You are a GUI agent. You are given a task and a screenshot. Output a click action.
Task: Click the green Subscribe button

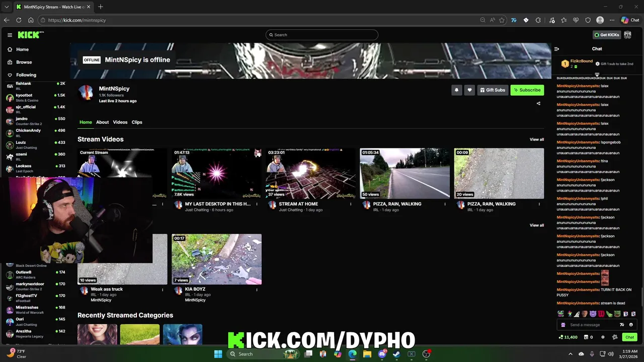527,90
